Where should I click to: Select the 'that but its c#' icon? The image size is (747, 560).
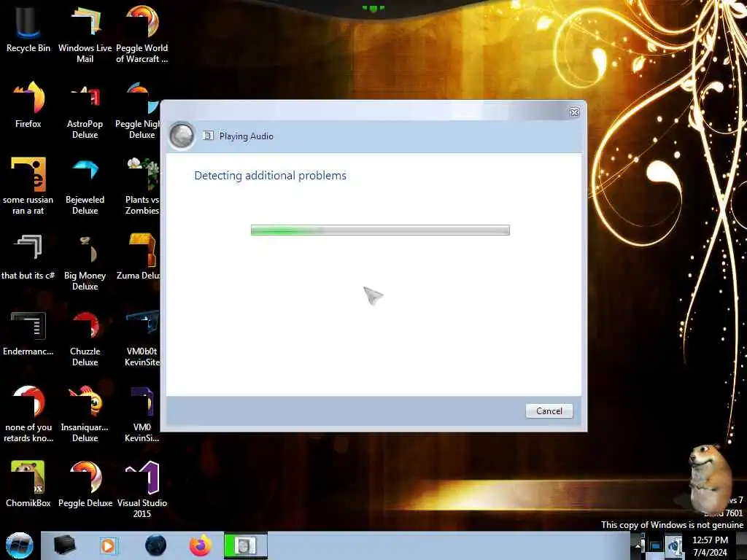point(28,257)
